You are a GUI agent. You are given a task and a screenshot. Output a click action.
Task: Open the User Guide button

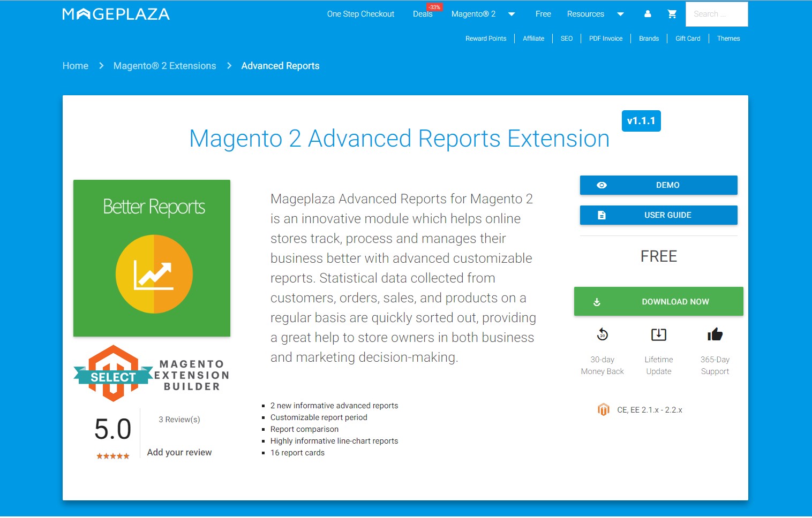point(658,215)
